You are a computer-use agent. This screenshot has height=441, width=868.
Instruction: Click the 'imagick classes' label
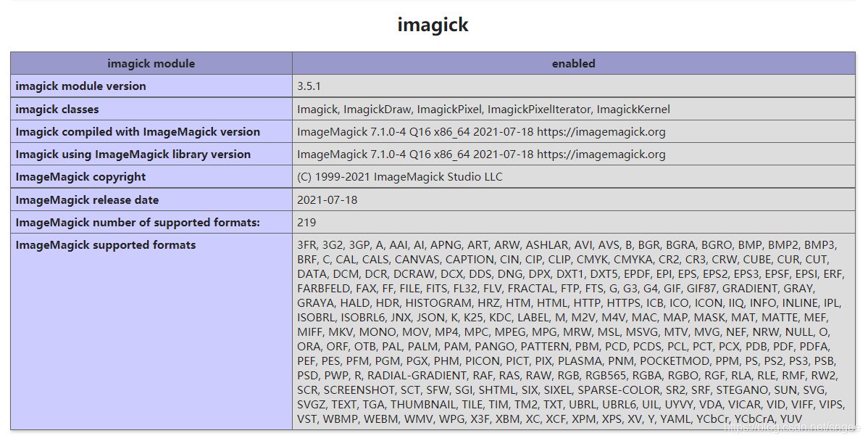pyautogui.click(x=57, y=109)
